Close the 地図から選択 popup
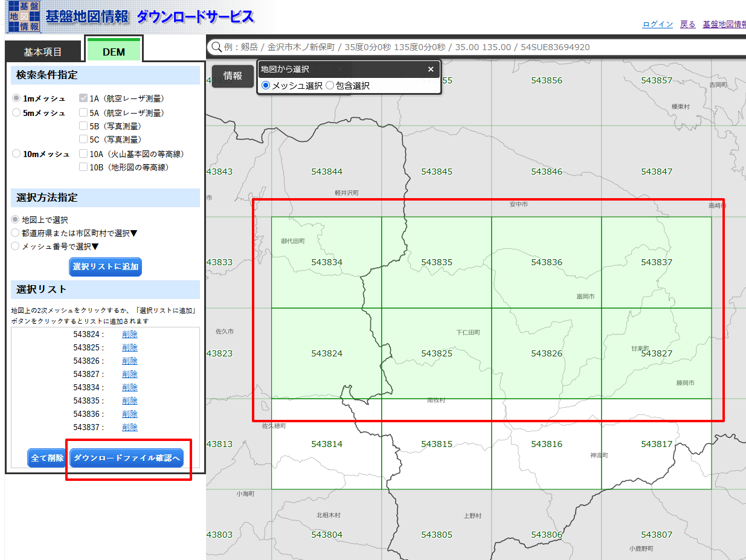Screen dimensions: 746x560 coord(431,69)
